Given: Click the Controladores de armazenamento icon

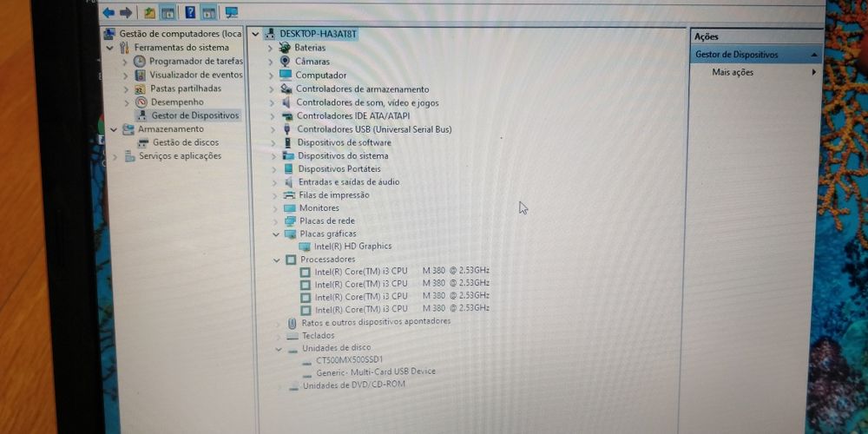Looking at the screenshot, I should click(286, 89).
